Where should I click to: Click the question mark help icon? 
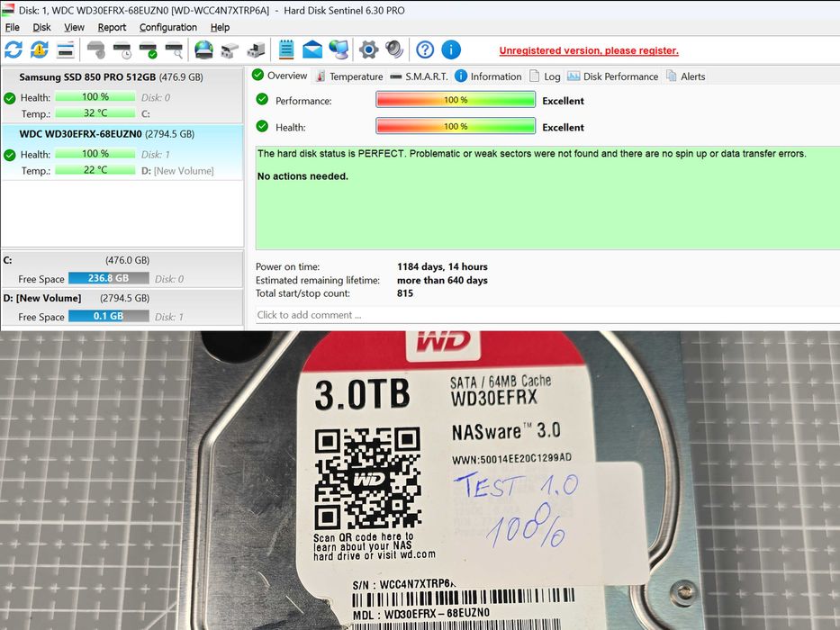pyautogui.click(x=425, y=49)
